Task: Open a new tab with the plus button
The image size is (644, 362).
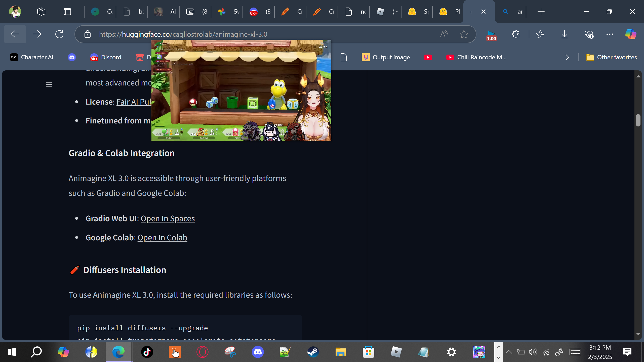Action: 541,12
